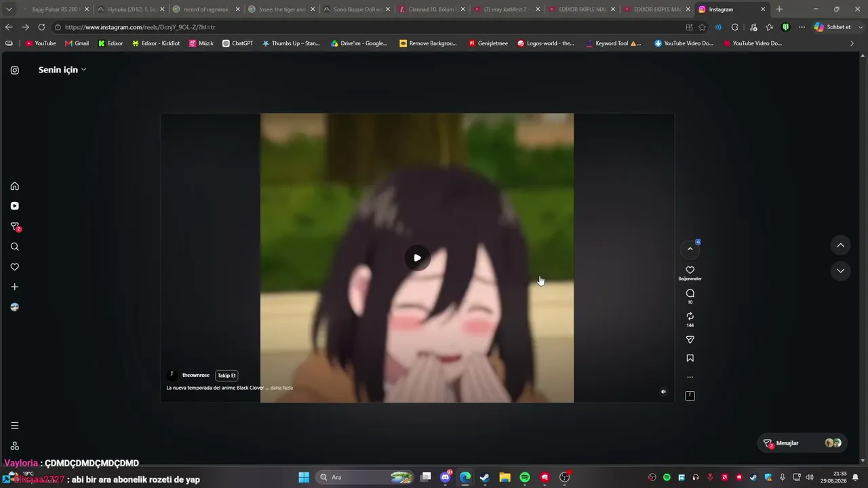The height and width of the screenshot is (488, 868).
Task: Open the theownrose profile link
Action: click(x=196, y=375)
